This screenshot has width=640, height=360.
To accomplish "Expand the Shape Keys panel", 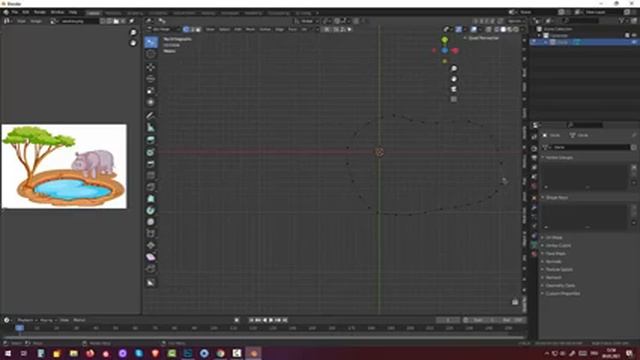I will point(556,198).
